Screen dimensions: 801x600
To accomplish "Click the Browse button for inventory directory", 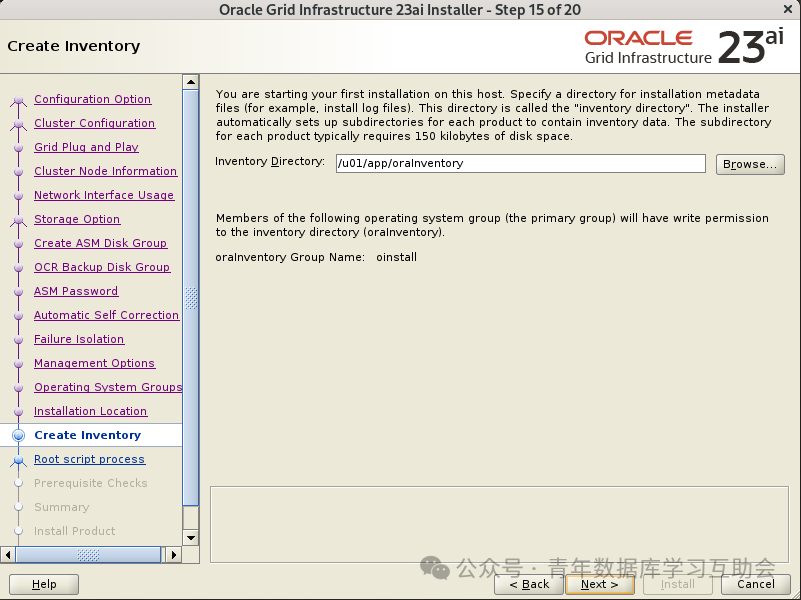I will [x=750, y=164].
